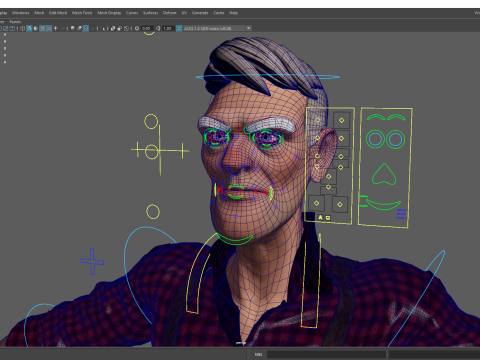Click top-right diamond handle in slider panel
The width and height of the screenshot is (480, 360).
[x=342, y=120]
